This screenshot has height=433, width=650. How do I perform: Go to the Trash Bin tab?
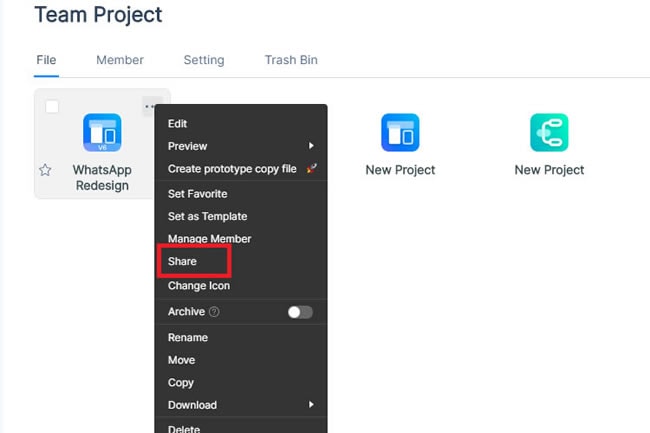291,60
